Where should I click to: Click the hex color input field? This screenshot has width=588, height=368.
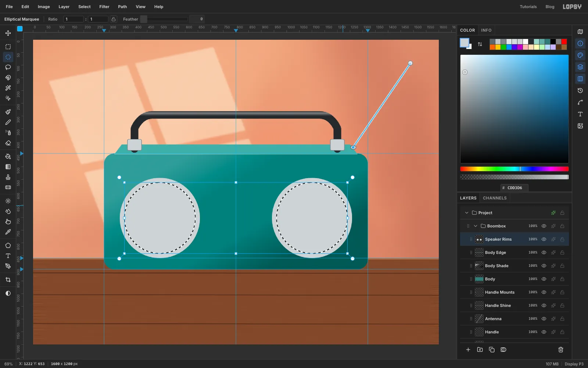tap(514, 188)
